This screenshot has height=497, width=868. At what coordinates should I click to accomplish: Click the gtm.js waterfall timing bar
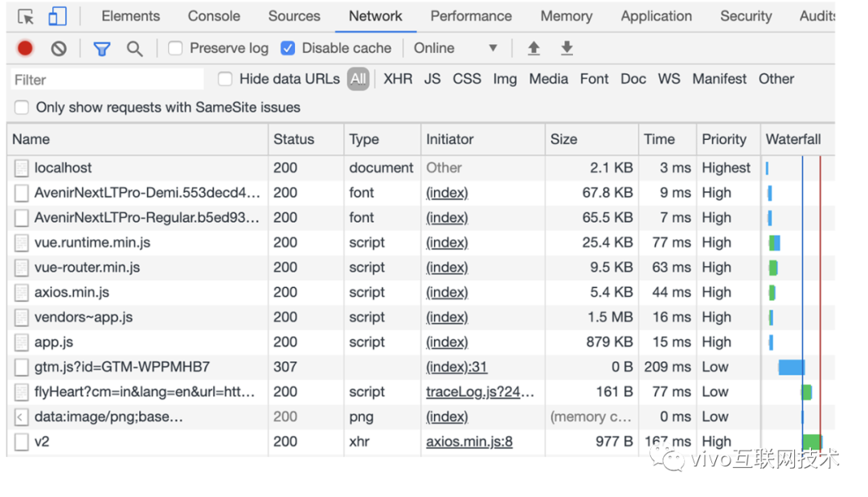click(x=791, y=368)
